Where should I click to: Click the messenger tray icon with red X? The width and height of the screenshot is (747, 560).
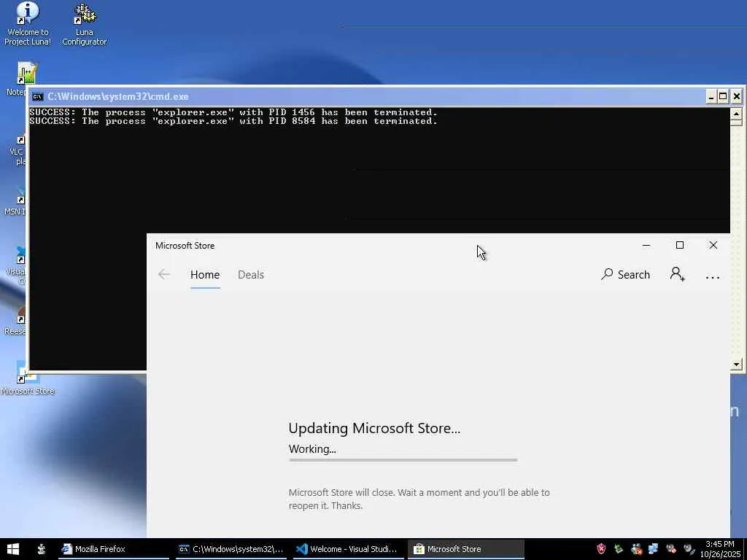[x=636, y=549]
